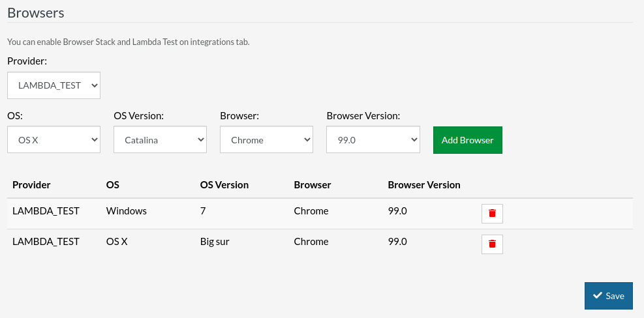
Task: Expand the Browser Version dropdown showing 99.0
Action: (x=373, y=140)
